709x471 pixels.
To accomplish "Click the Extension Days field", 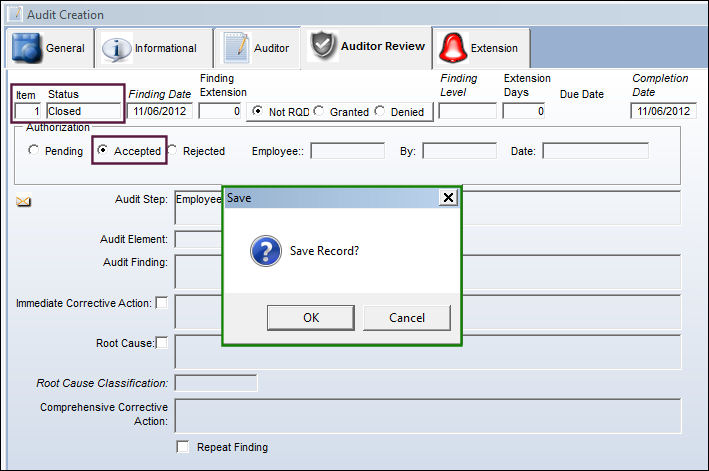I will tap(524, 111).
